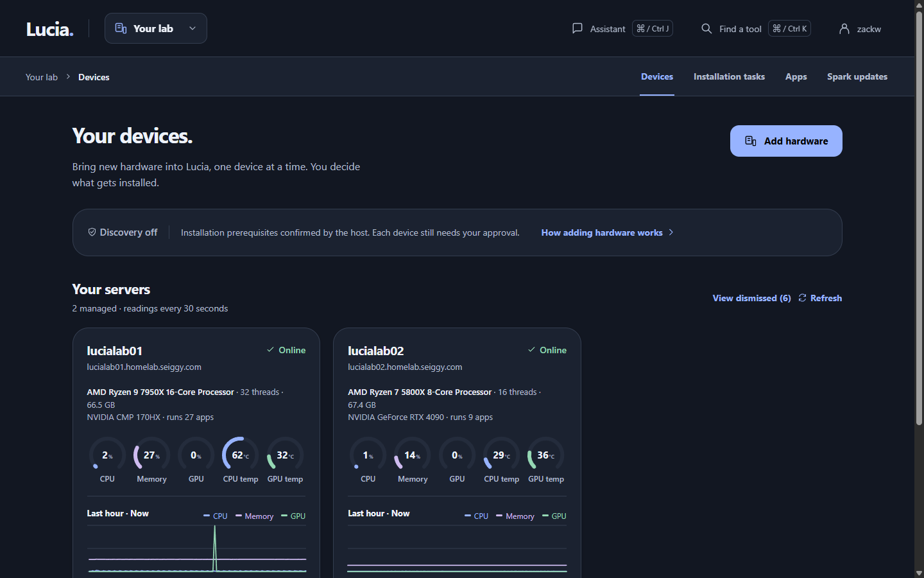Click lucialab01 Memory 27% gauge
This screenshot has height=578, width=924.
click(x=151, y=455)
